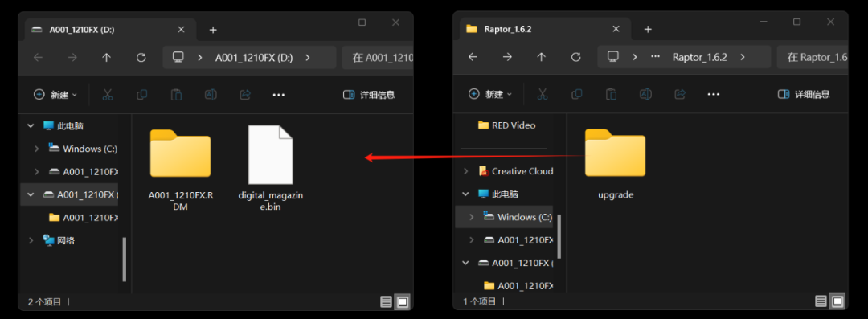Screen dimensions: 868x319
Task: Add new tab in A001_1210FX (D:) window
Action: tap(213, 30)
